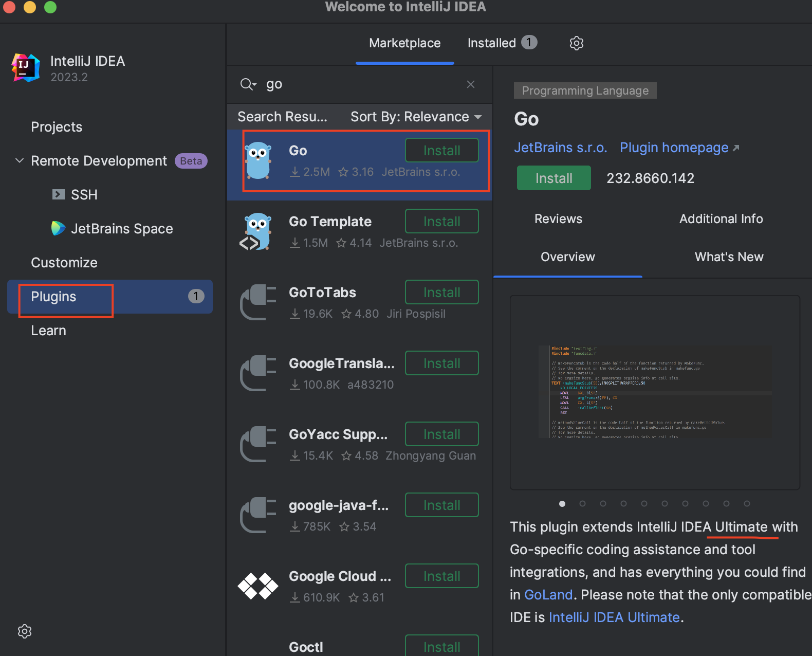Open Customize in the sidebar
The height and width of the screenshot is (656, 812).
point(64,263)
